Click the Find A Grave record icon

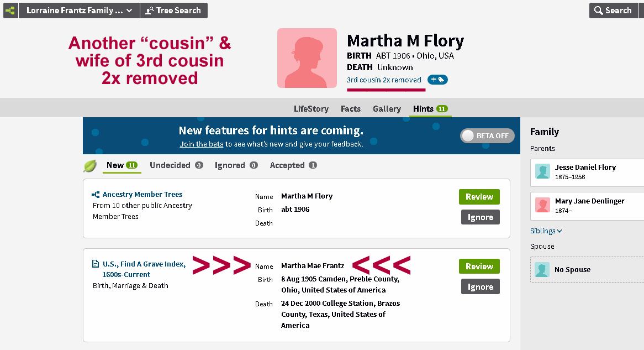coord(96,264)
